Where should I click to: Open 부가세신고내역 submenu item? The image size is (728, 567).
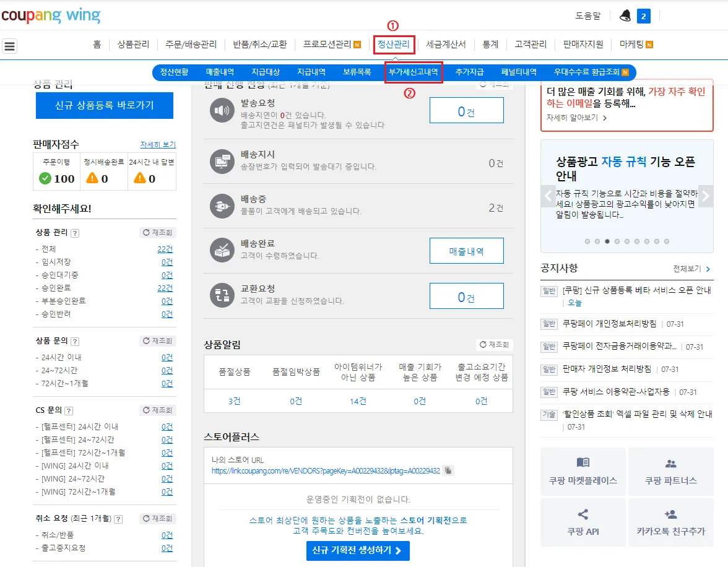point(414,72)
